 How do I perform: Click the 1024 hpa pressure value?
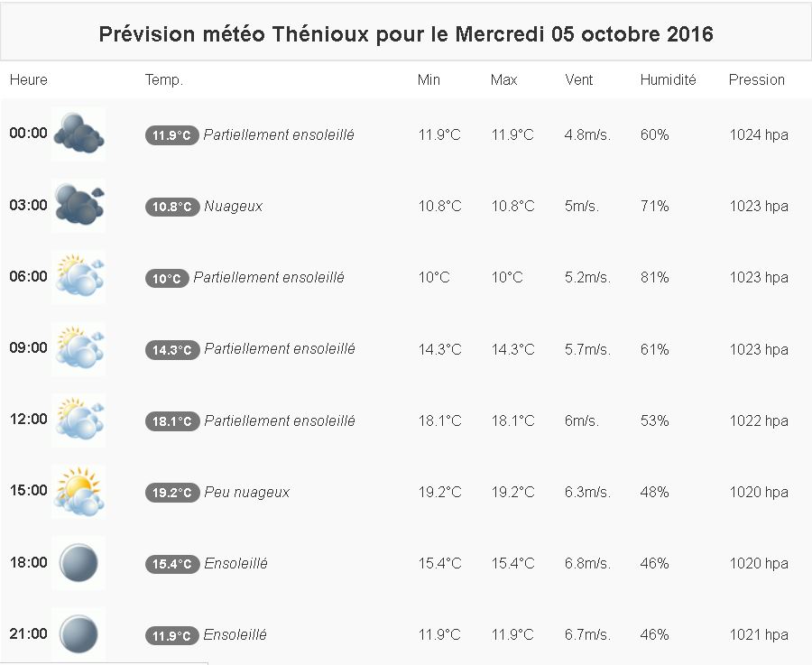click(759, 134)
